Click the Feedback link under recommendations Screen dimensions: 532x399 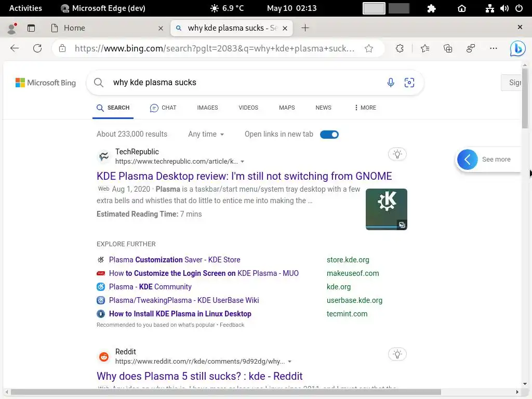[232, 325]
